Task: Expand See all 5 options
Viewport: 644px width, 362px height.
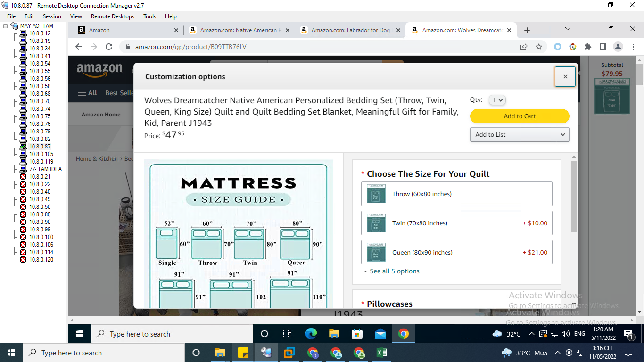Action: pos(391,271)
